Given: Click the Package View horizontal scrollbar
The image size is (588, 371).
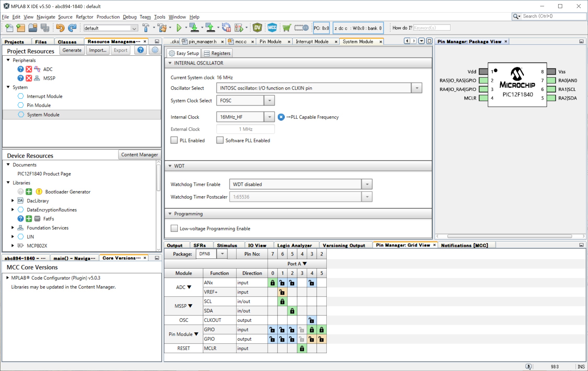Looking at the screenshot, I should 509,236.
